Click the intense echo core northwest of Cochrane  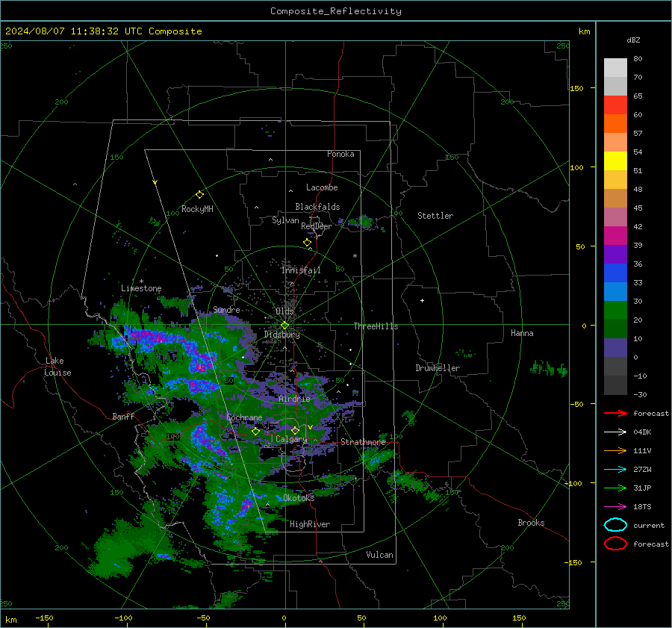pos(202,364)
